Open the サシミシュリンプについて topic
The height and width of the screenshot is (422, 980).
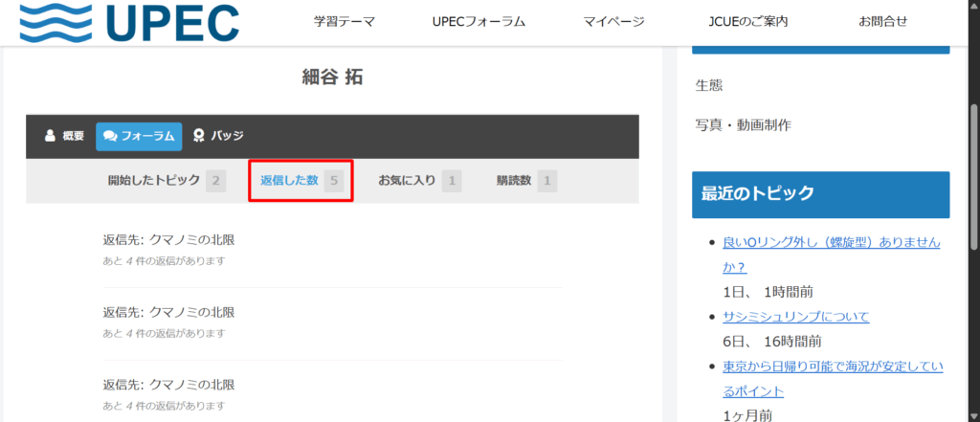pyautogui.click(x=795, y=317)
